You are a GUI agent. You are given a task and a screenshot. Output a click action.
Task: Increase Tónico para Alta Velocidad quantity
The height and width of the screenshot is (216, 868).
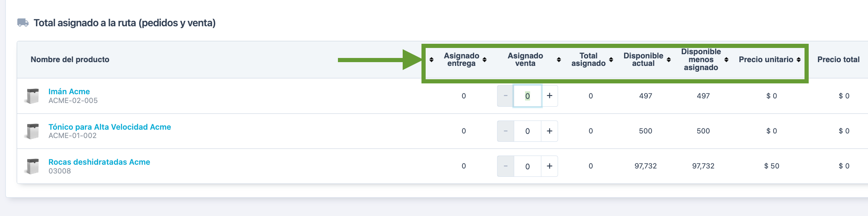[x=550, y=131]
